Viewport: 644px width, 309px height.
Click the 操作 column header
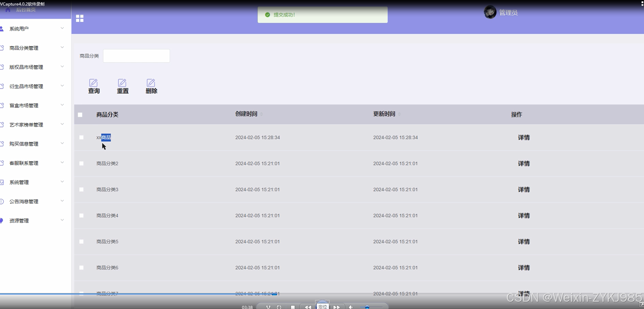(516, 115)
